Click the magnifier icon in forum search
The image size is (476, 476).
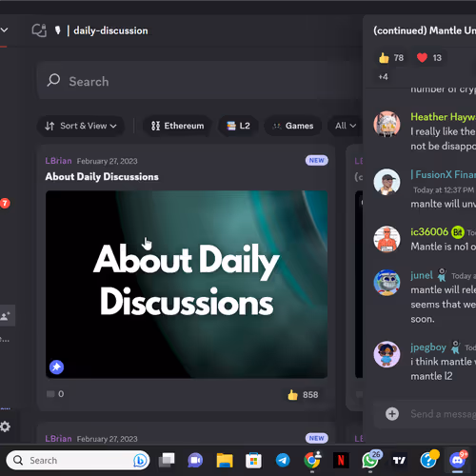coord(53,80)
